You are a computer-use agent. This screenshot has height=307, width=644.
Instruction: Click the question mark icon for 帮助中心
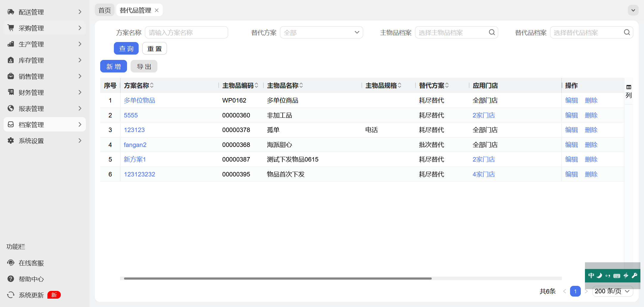[11, 279]
